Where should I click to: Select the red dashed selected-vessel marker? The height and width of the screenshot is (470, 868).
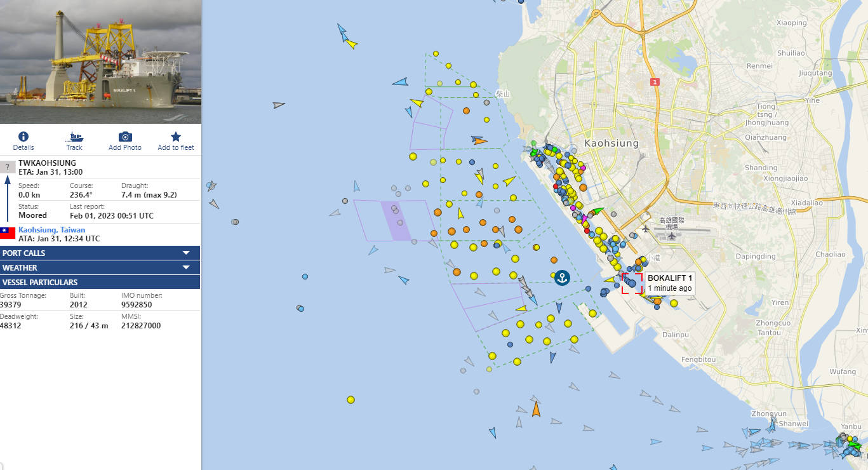point(632,283)
